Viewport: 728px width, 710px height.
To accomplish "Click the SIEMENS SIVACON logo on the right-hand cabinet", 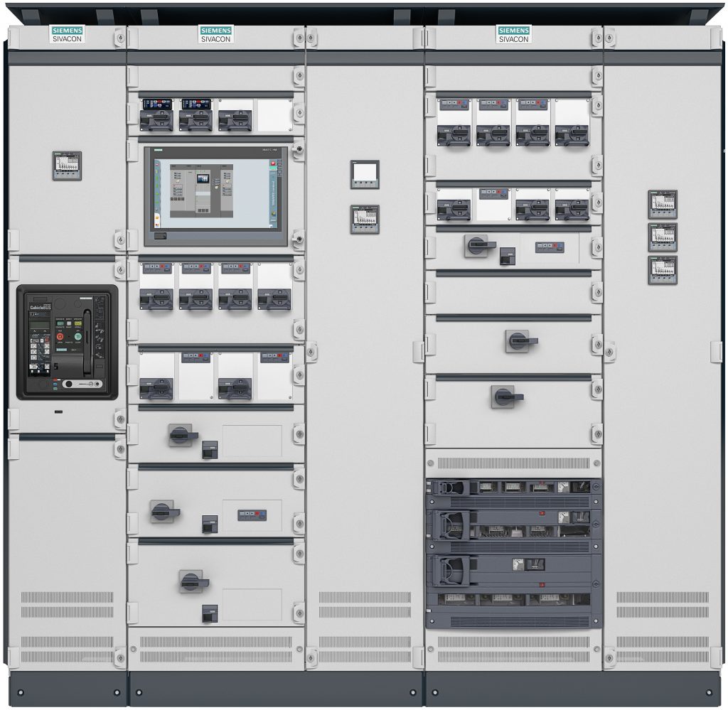I will coord(513,33).
